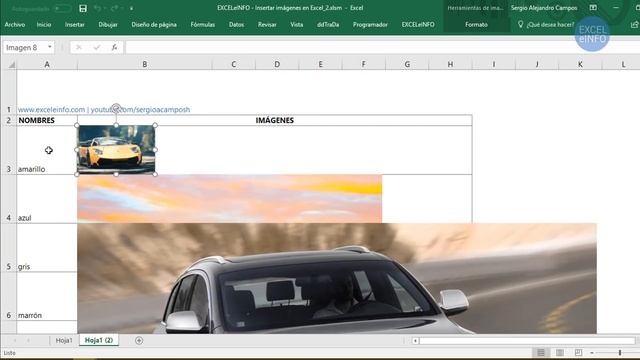Click the ¿Qué desea hacer? search box
640x360 pixels.
tap(550, 24)
